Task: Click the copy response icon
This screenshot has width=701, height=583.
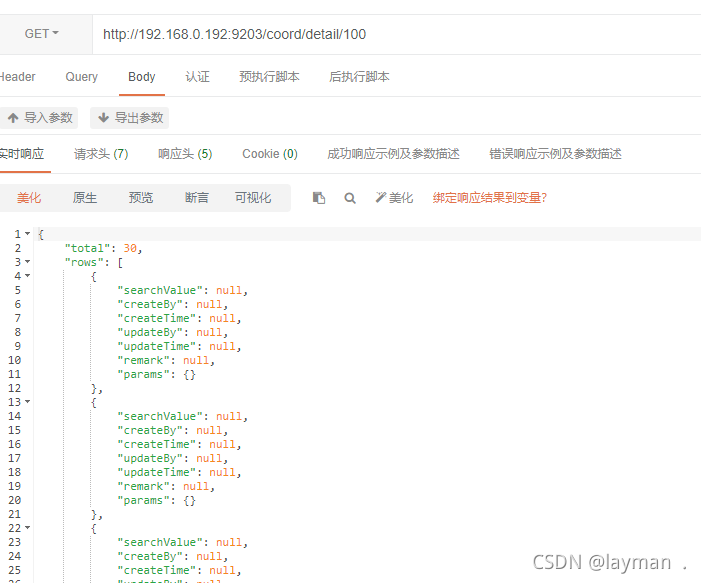Action: point(319,198)
